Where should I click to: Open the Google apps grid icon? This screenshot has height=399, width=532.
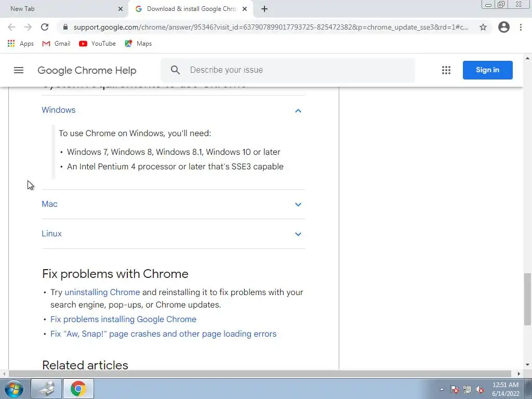446,70
